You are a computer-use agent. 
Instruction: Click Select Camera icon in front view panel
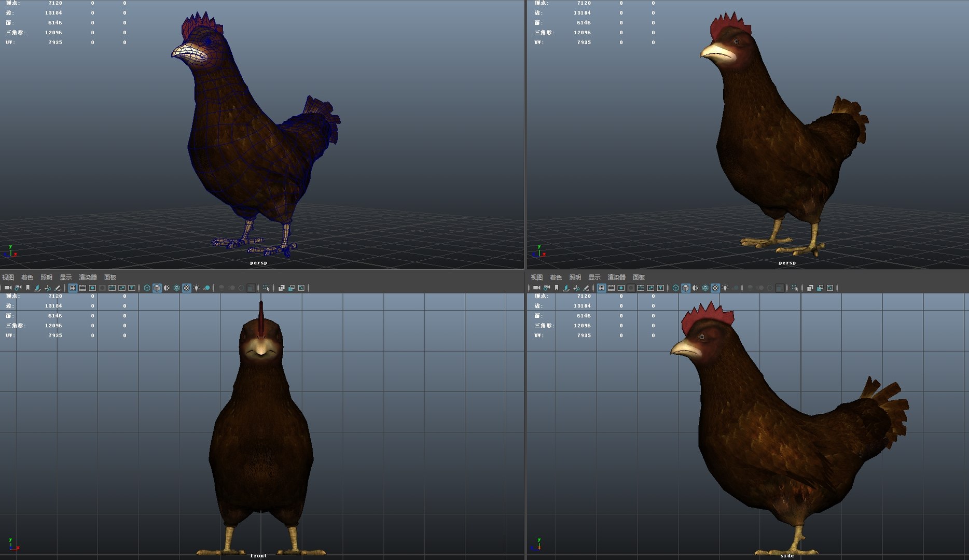(x=8, y=288)
